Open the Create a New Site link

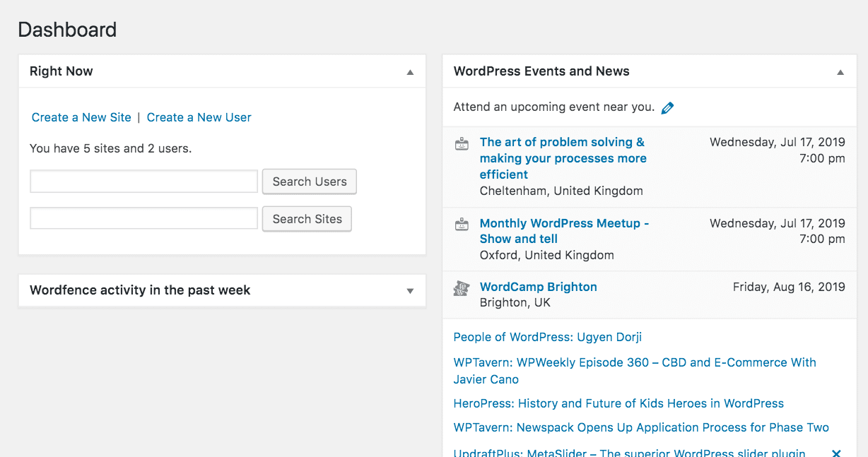click(81, 117)
